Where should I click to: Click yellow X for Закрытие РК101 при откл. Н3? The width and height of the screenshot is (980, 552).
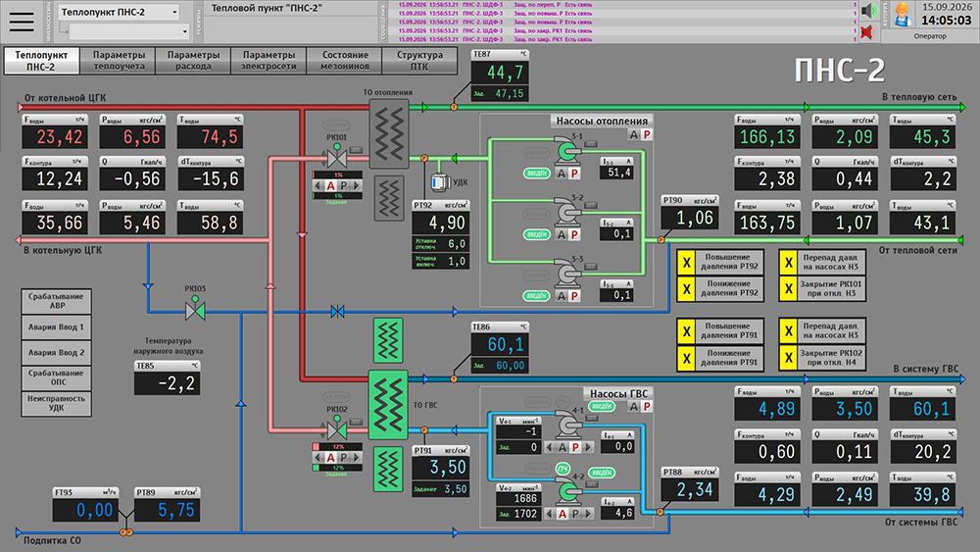point(788,289)
